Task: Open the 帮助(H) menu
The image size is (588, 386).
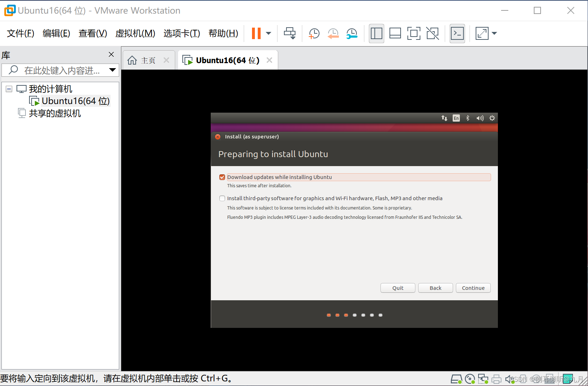Action: tap(223, 33)
